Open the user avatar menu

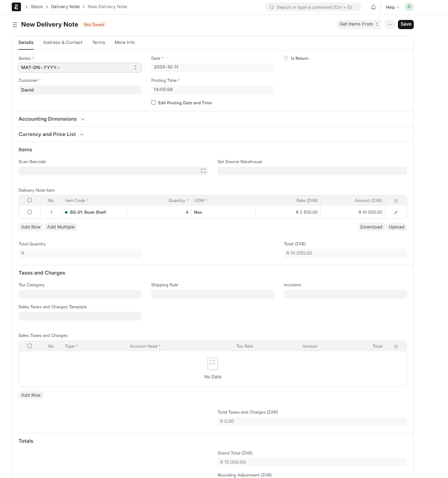409,7
